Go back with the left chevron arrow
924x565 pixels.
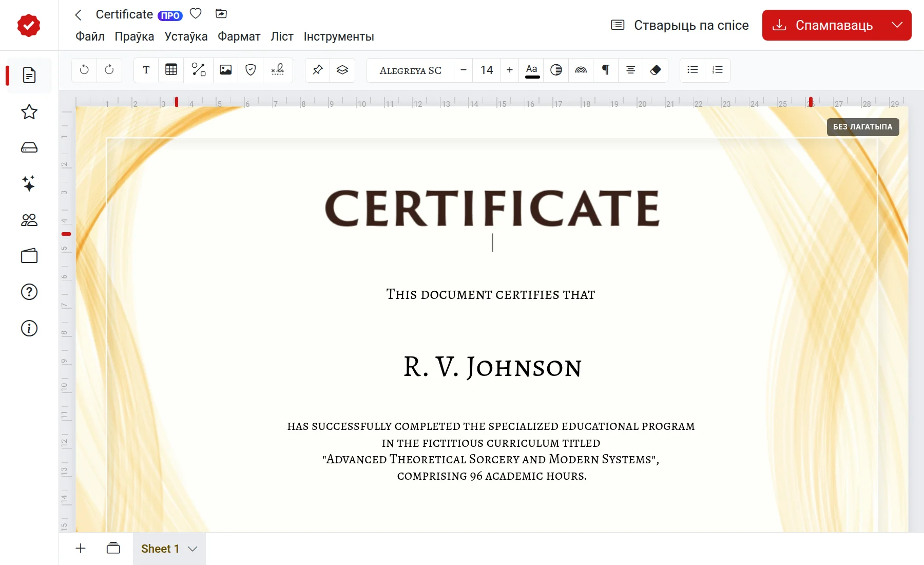pyautogui.click(x=79, y=15)
